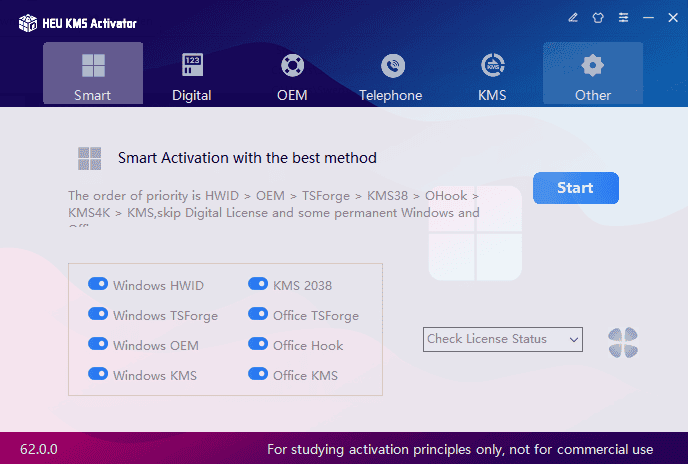688x464 pixels.
Task: Switch to the Smart tab
Action: [x=93, y=73]
